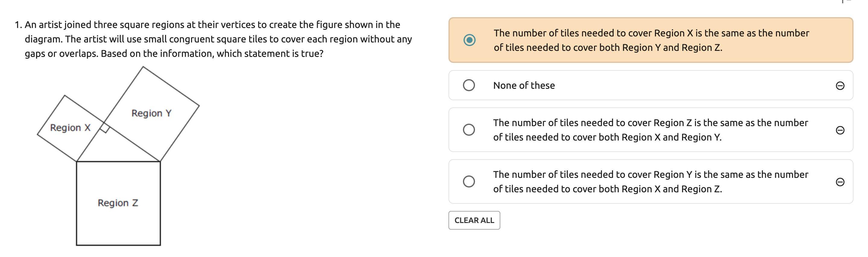
Task: Click the answer text starting 'cover Region Y is the same'
Action: click(x=650, y=182)
